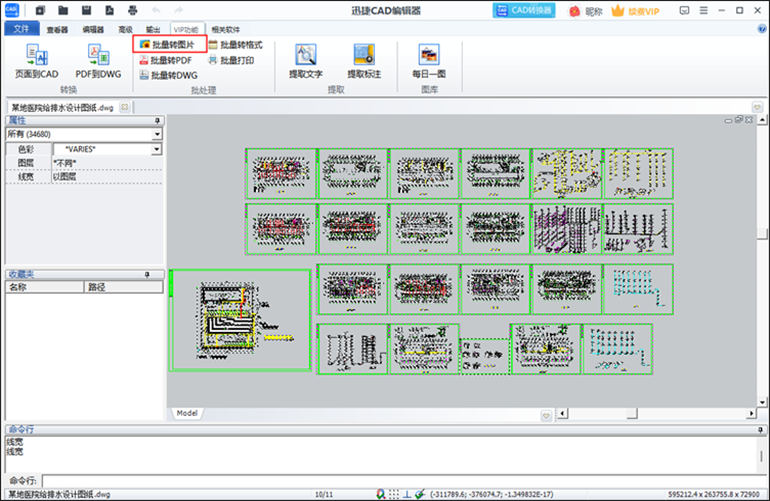Click 批量转PDF batch convert

(x=166, y=60)
